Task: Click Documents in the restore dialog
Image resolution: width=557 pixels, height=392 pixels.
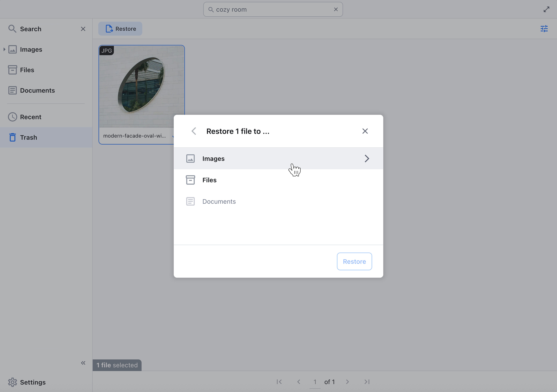Action: [x=278, y=201]
